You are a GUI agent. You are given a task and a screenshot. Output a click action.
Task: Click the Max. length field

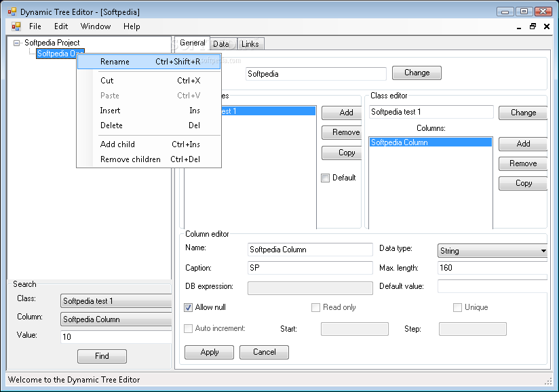(x=493, y=268)
